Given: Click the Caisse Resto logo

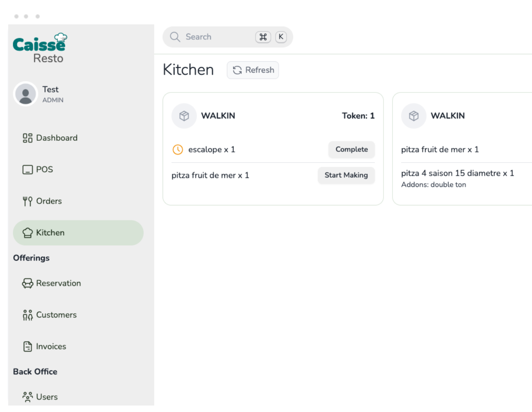Looking at the screenshot, I should coord(40,48).
